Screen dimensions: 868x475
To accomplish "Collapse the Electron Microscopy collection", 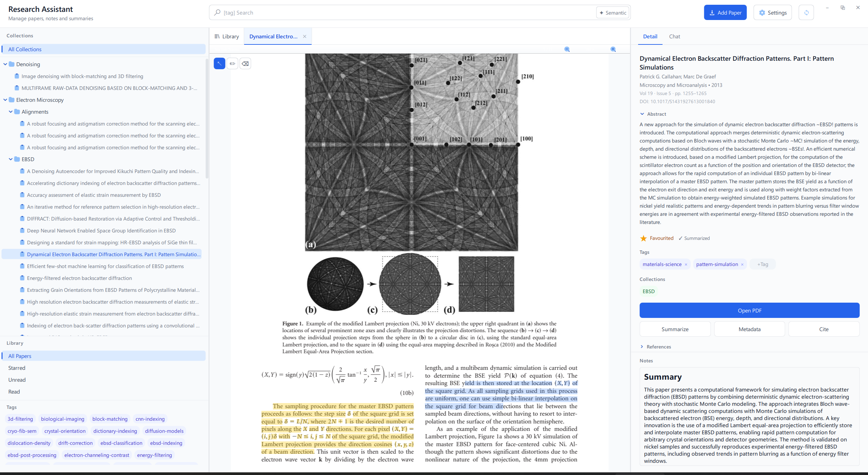I will [5, 100].
